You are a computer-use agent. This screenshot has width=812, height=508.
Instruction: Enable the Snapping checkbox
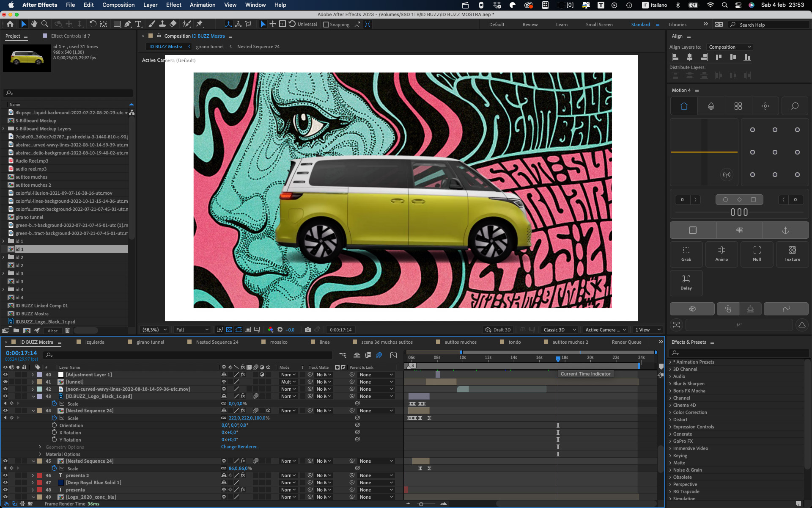(326, 25)
